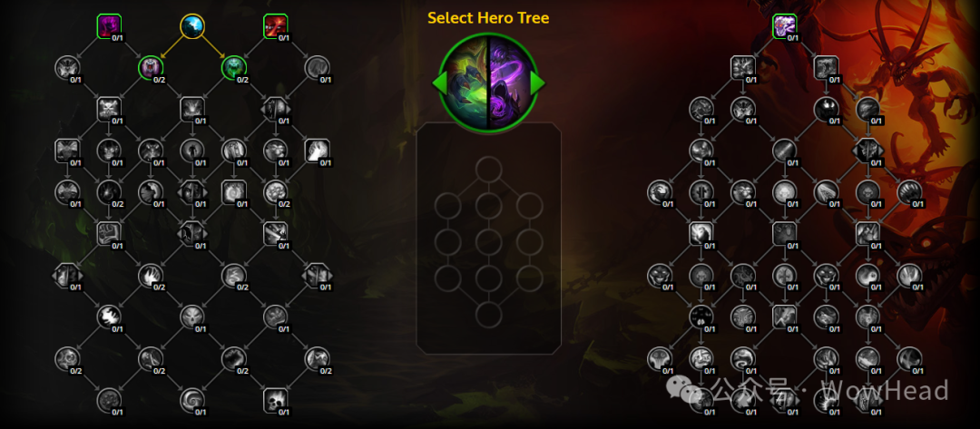Pick the purple talent atop spec tree
This screenshot has height=429, width=980.
click(784, 26)
